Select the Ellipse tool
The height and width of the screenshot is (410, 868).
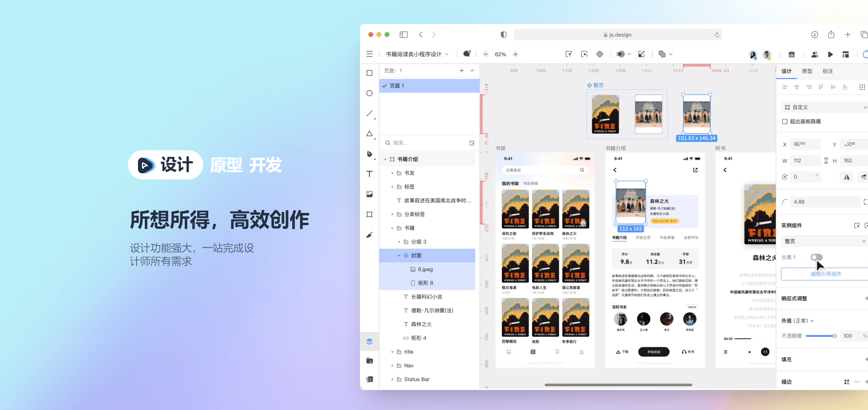coord(370,93)
